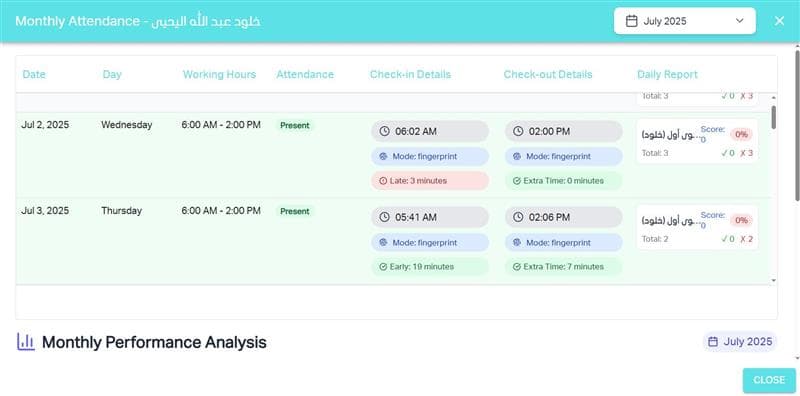Open the July 2025 month picker dropdown
The width and height of the screenshot is (800, 396).
685,21
